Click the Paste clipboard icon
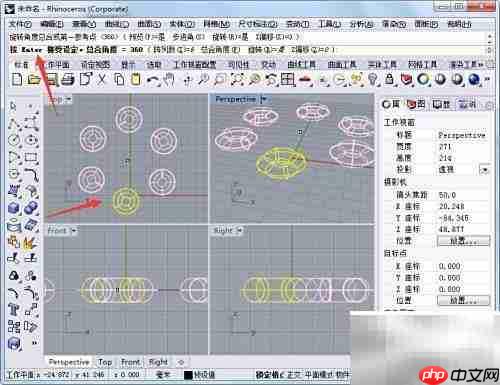The width and height of the screenshot is (500, 385). coord(136,80)
